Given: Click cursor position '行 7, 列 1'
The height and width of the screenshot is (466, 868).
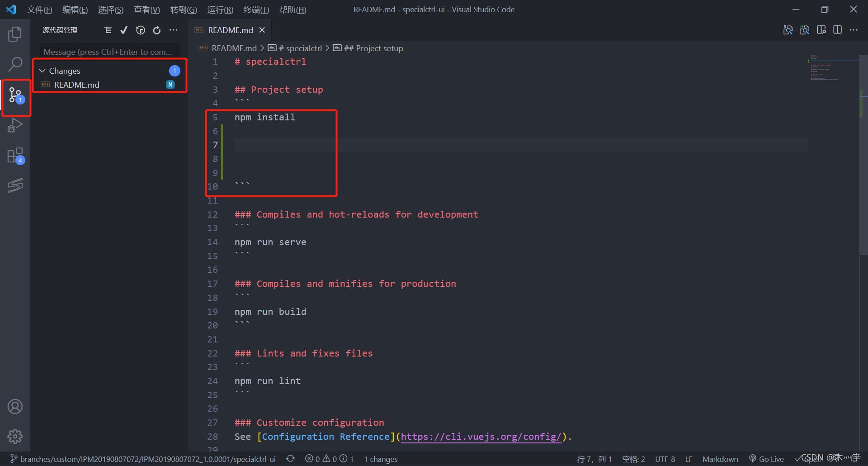Looking at the screenshot, I should (x=594, y=459).
